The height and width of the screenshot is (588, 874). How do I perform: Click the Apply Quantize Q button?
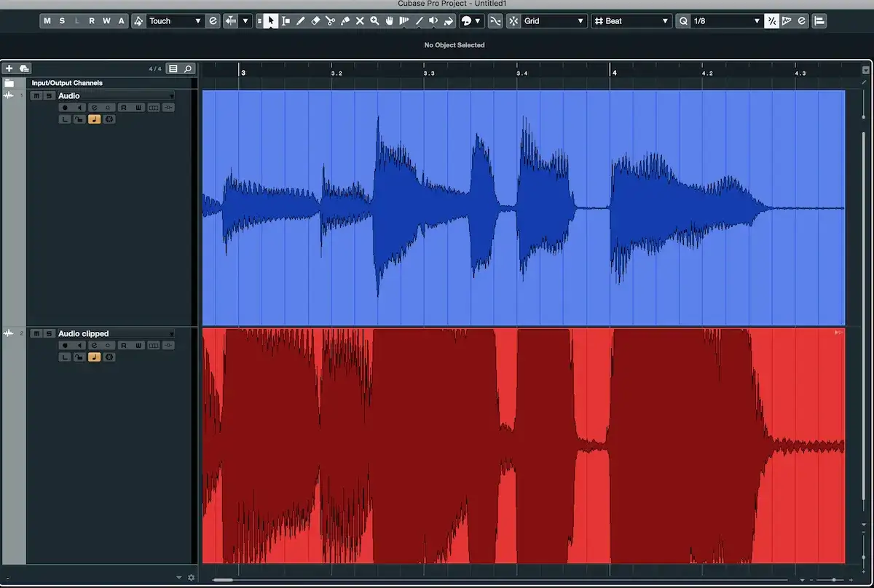coord(683,21)
